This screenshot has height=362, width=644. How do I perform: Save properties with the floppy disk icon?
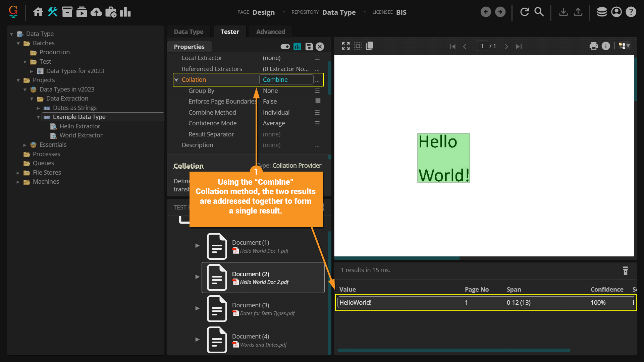tap(309, 47)
